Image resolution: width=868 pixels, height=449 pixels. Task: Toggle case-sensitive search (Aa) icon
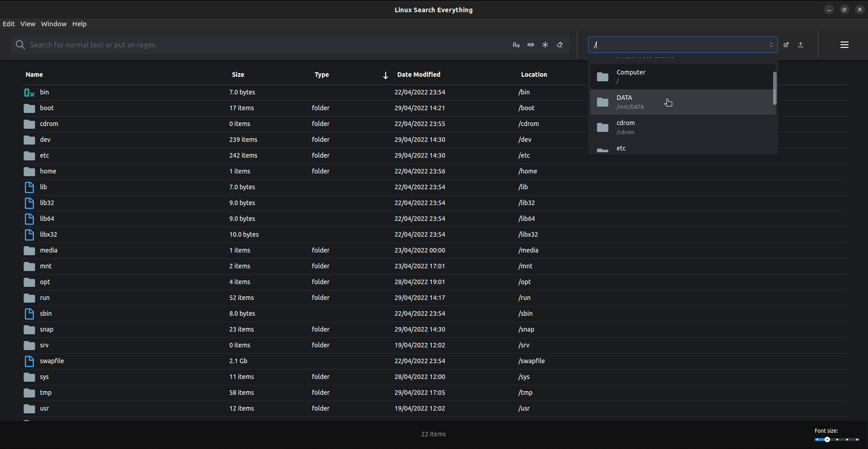516,45
